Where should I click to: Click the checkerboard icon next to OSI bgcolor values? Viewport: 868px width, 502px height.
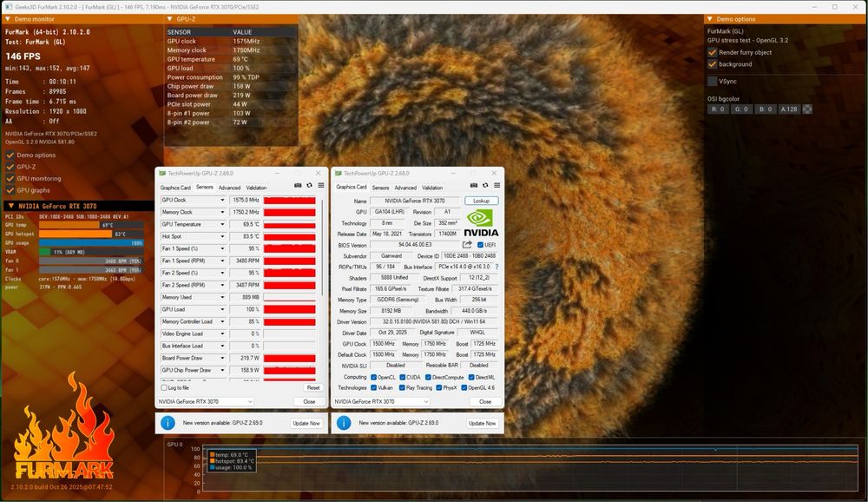pos(807,109)
